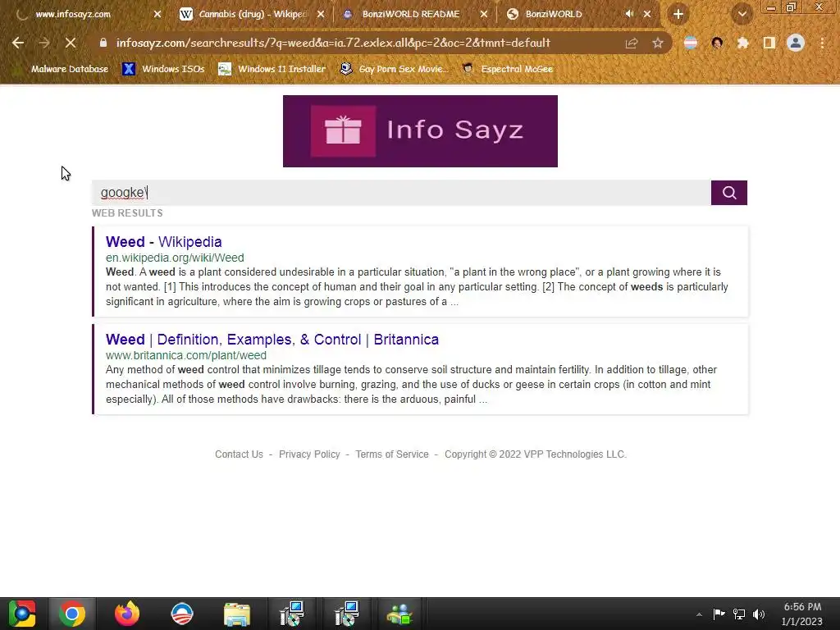Click the search box containing googke
Screen dimensions: 840x630
coord(401,193)
